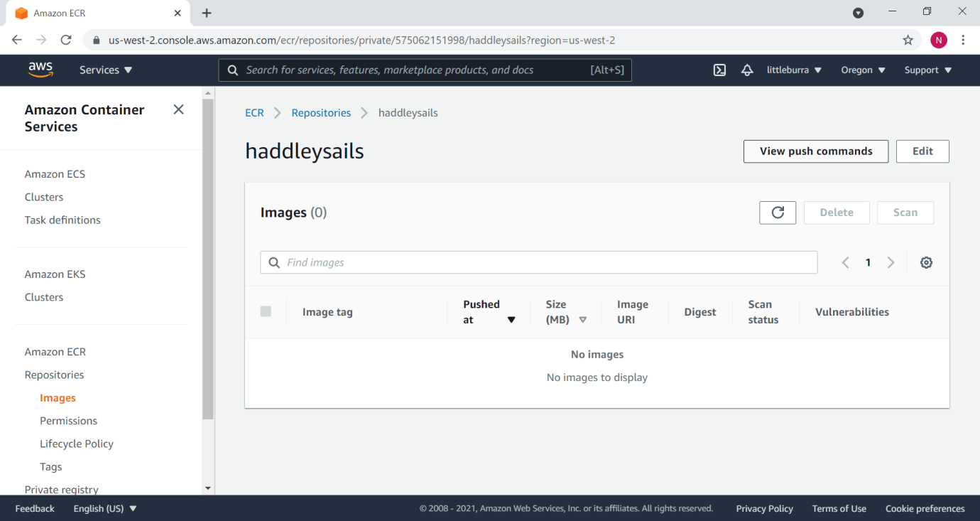Click the search magnifier in Find images

click(x=274, y=262)
